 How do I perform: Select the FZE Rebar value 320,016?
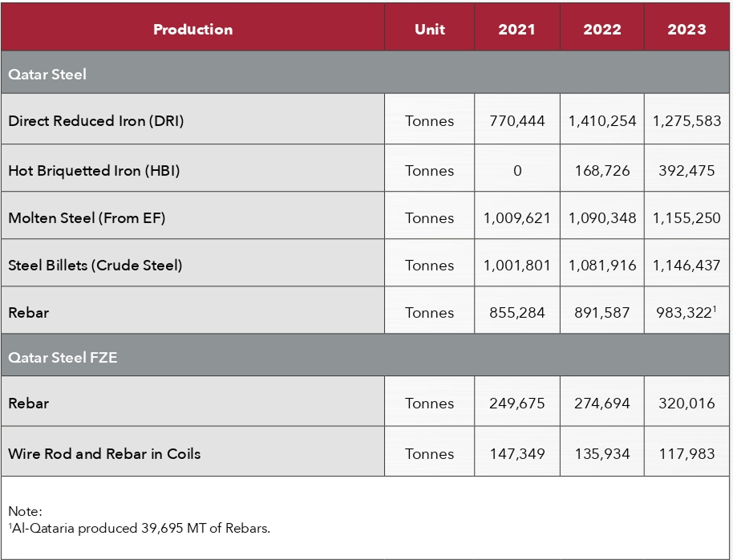[686, 404]
